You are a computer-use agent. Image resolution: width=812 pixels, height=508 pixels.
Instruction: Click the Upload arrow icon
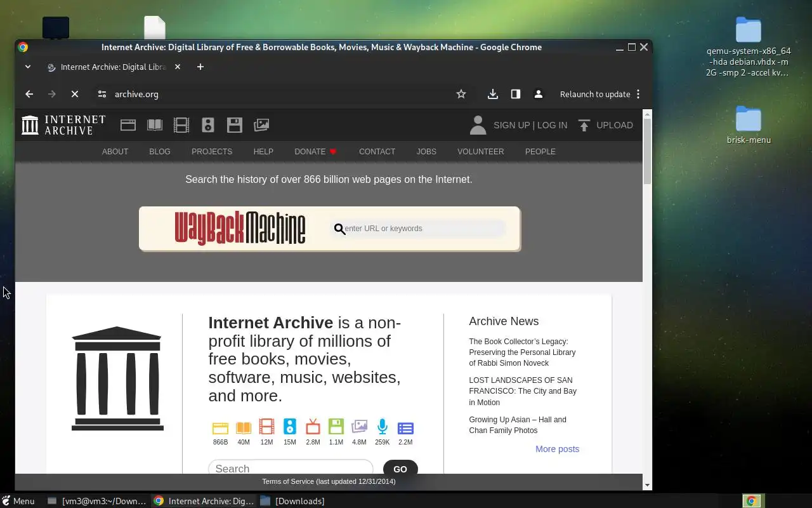pyautogui.click(x=584, y=125)
